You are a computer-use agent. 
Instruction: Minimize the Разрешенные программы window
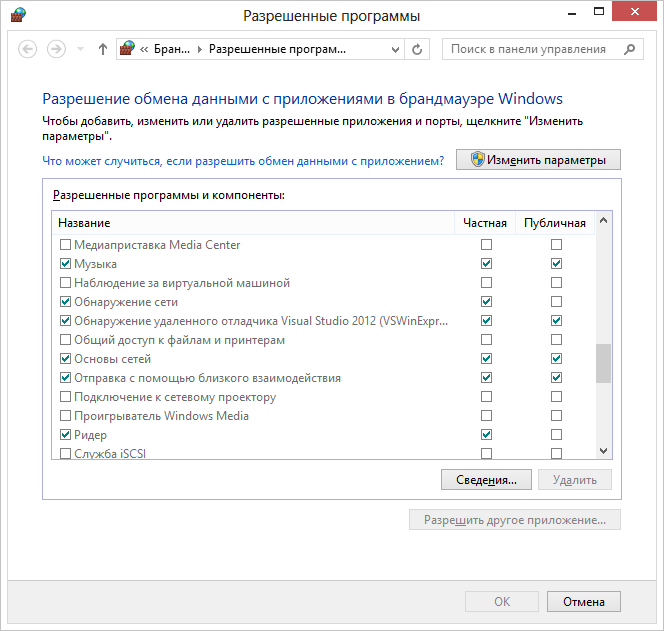click(572, 13)
